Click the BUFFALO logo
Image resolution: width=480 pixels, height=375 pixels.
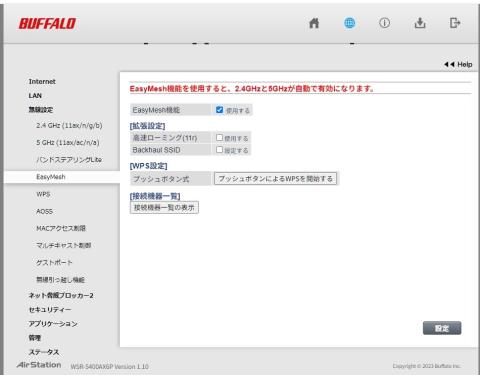click(47, 24)
